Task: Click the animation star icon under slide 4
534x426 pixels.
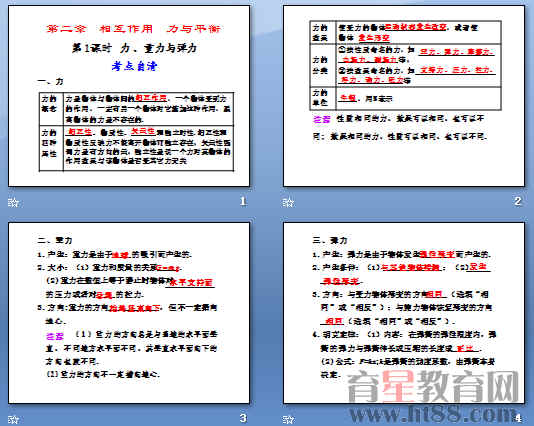Action: 288,420
